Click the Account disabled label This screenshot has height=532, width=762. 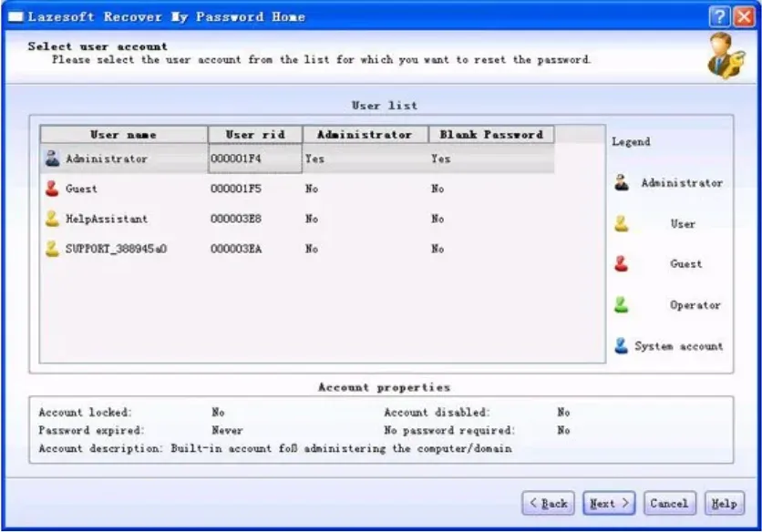coord(437,412)
